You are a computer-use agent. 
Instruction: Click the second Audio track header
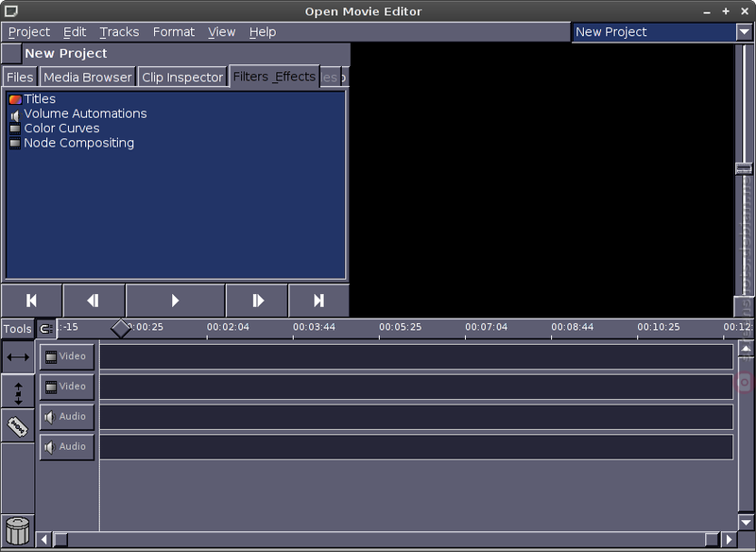pos(66,447)
